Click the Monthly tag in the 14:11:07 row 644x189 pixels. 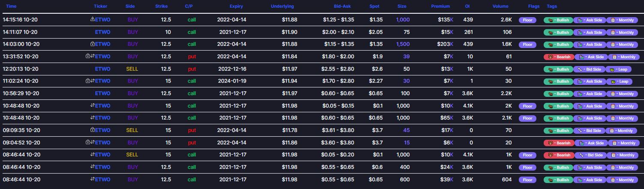point(622,33)
